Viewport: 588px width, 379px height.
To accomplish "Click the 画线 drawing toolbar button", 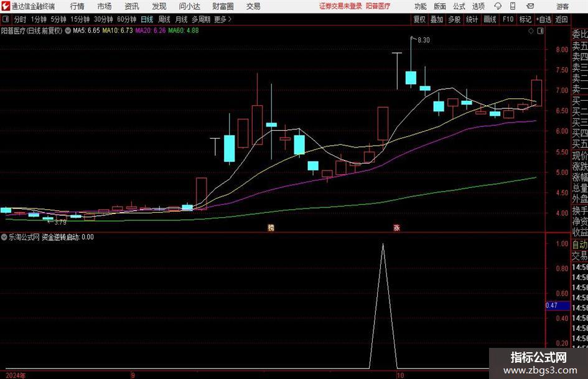I will (x=490, y=19).
